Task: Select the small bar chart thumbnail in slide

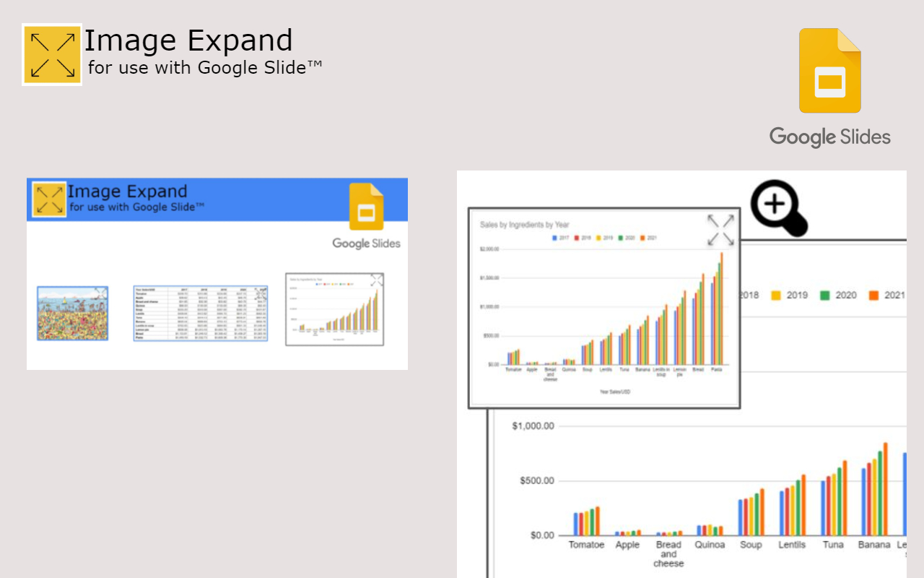Action: (x=335, y=309)
